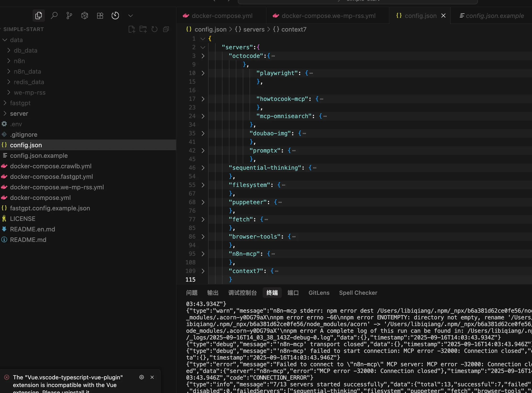Open the Source Control view icon
Screen dimensions: 532x393
coord(69,16)
